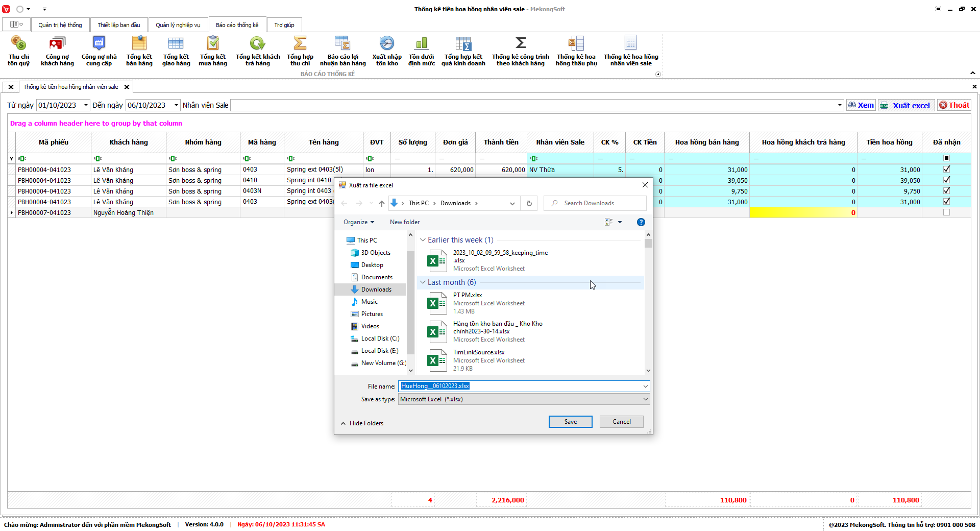This screenshot has width=980, height=531.
Task: Refresh the Downloads folder listing
Action: point(529,203)
